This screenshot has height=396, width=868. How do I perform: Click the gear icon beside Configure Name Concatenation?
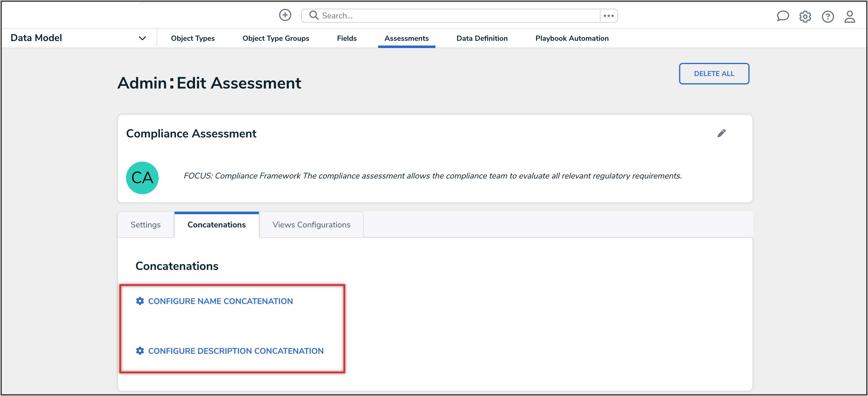(x=140, y=301)
